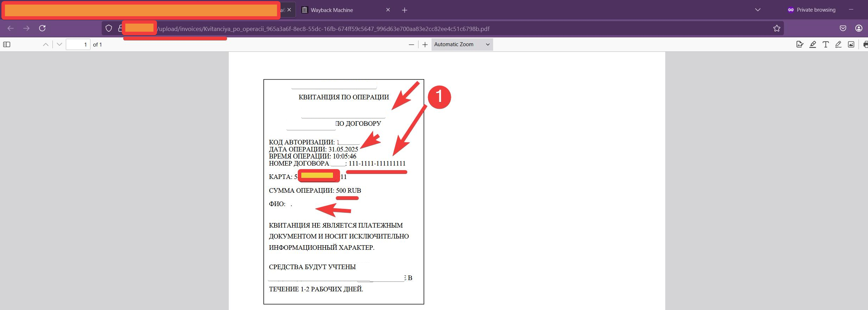
Task: Expand the list all tabs chevron
Action: (758, 10)
